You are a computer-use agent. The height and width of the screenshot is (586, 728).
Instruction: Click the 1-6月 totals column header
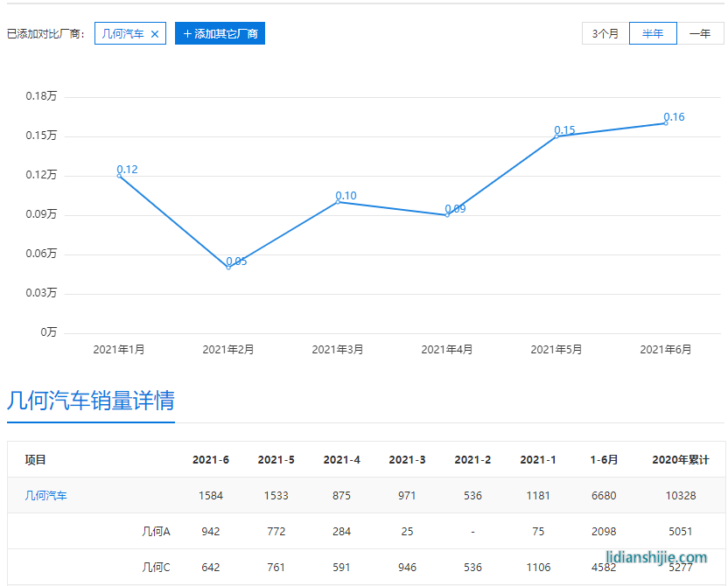(x=605, y=459)
